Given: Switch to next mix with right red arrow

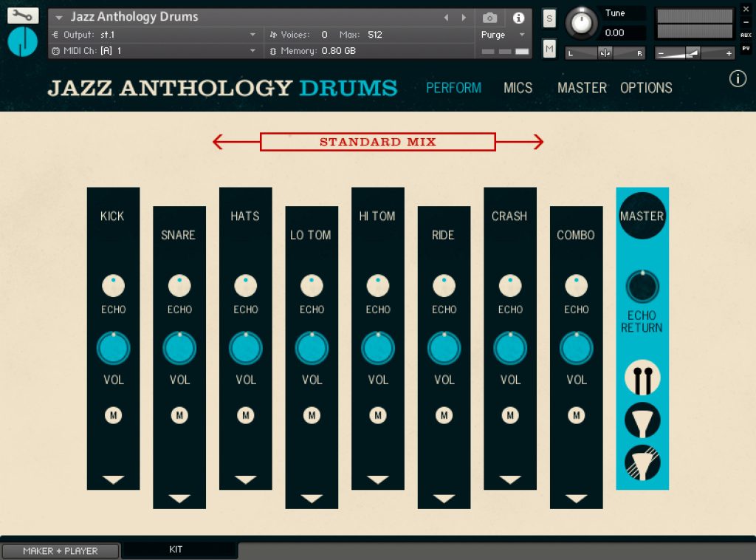Looking at the screenshot, I should coord(520,142).
